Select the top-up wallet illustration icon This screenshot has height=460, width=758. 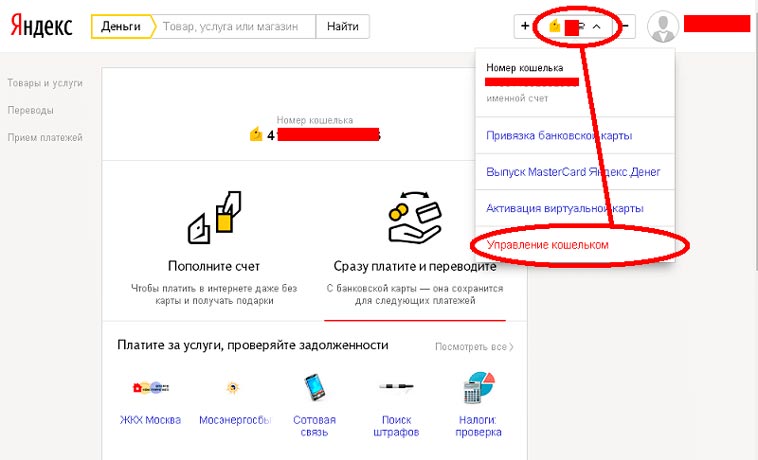pyautogui.click(x=214, y=217)
